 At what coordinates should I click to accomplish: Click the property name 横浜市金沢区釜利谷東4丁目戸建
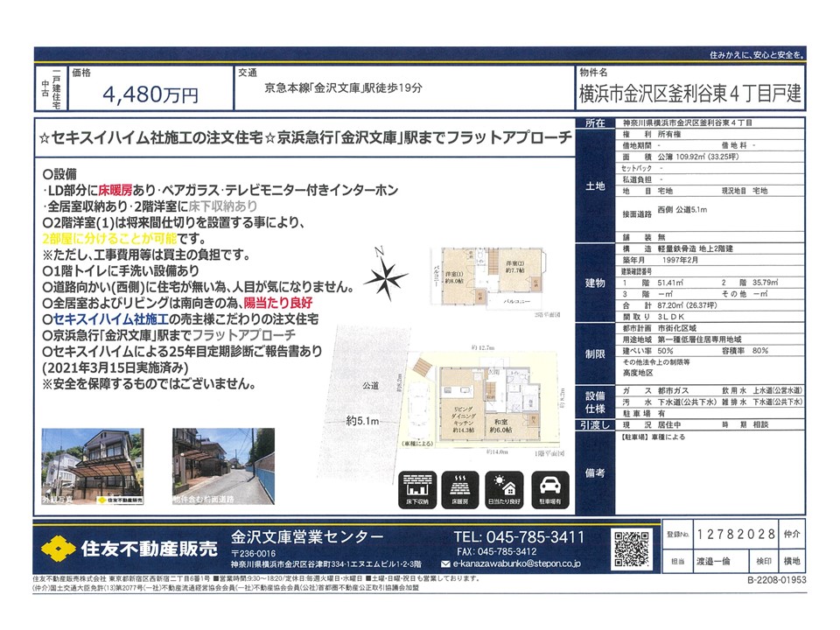689,93
